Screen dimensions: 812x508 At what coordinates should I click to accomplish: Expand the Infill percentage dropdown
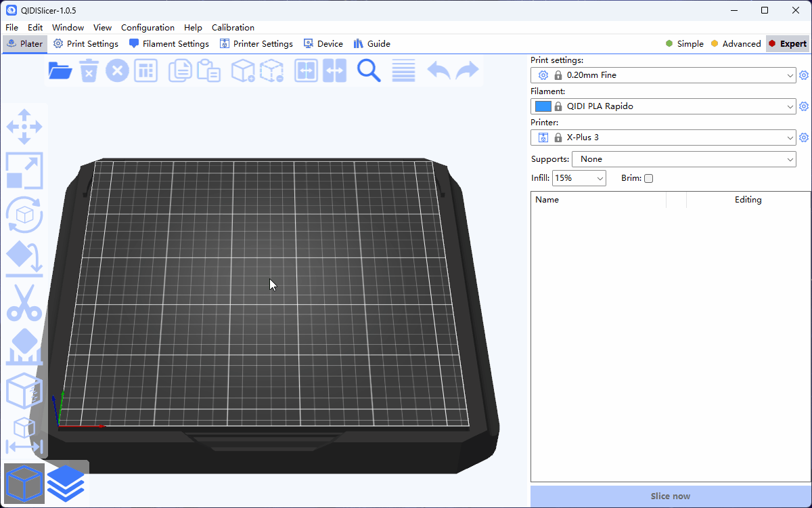click(x=600, y=179)
